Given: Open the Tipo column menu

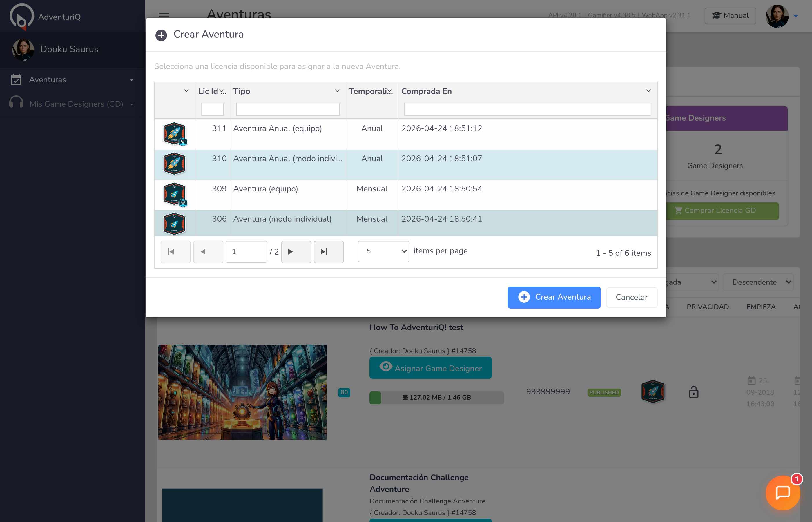Looking at the screenshot, I should [x=337, y=91].
